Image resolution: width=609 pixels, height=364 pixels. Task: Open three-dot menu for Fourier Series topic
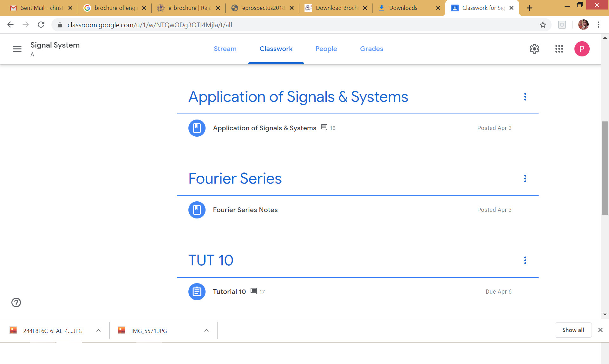point(525,179)
